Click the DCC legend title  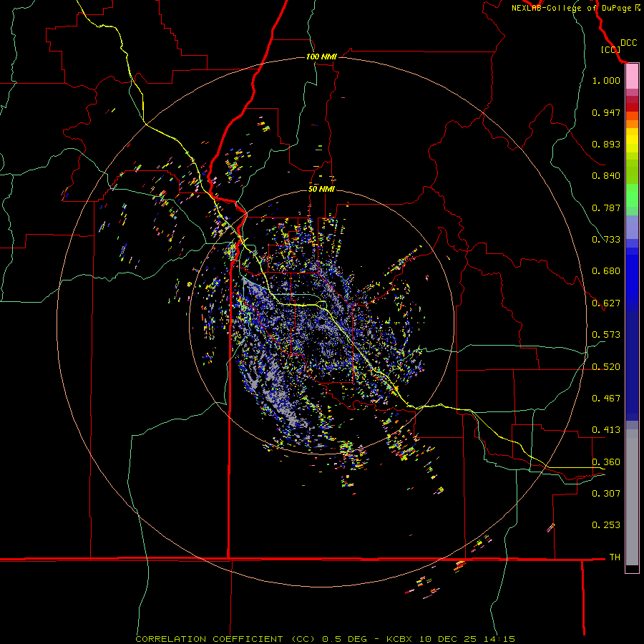tap(629, 43)
